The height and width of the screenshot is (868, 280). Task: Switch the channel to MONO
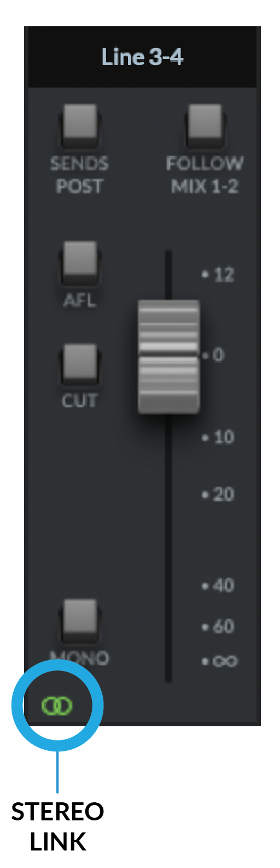[x=79, y=620]
